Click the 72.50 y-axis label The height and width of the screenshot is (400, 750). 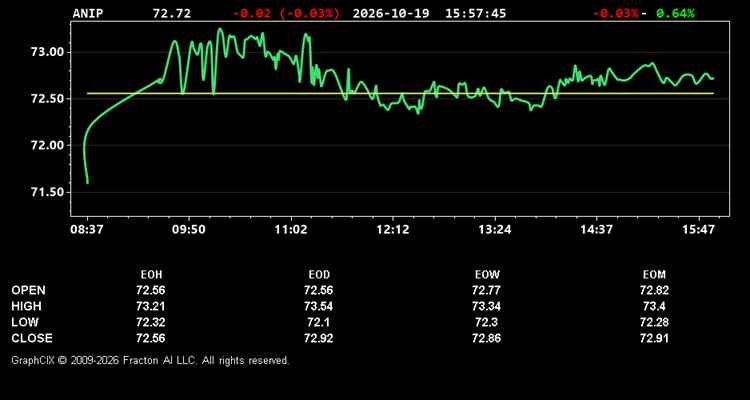pos(47,99)
